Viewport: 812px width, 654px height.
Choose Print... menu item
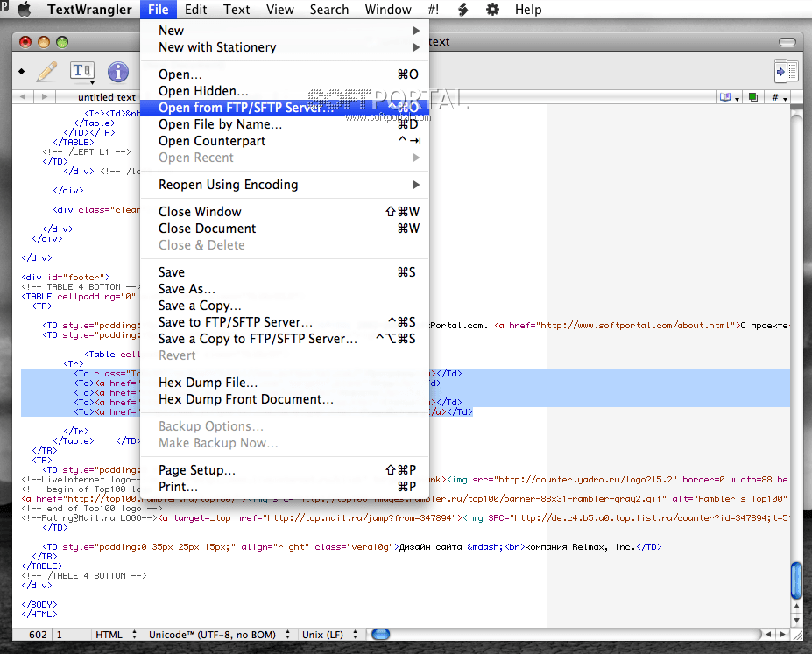(x=285, y=487)
